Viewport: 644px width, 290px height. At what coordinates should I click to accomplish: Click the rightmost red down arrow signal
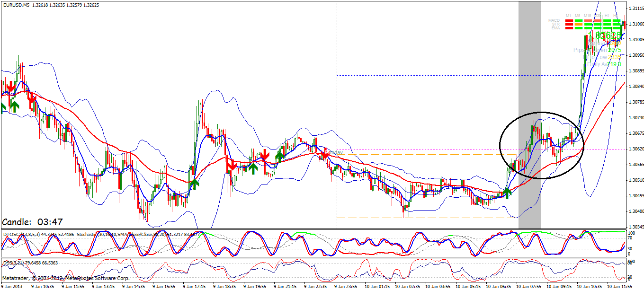coord(324,154)
